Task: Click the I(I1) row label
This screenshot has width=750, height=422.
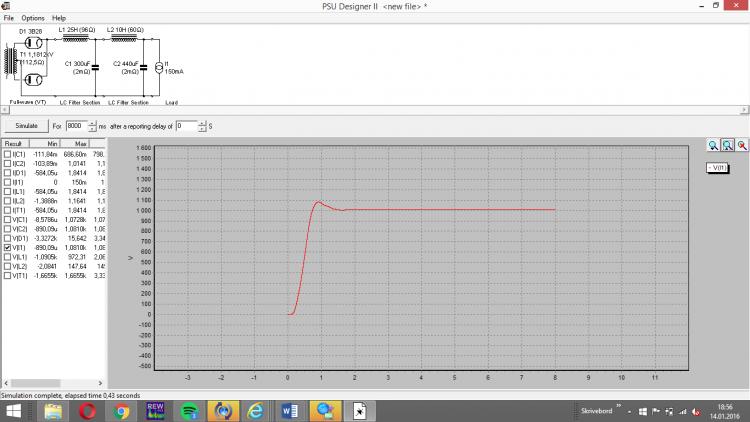Action: point(18,182)
